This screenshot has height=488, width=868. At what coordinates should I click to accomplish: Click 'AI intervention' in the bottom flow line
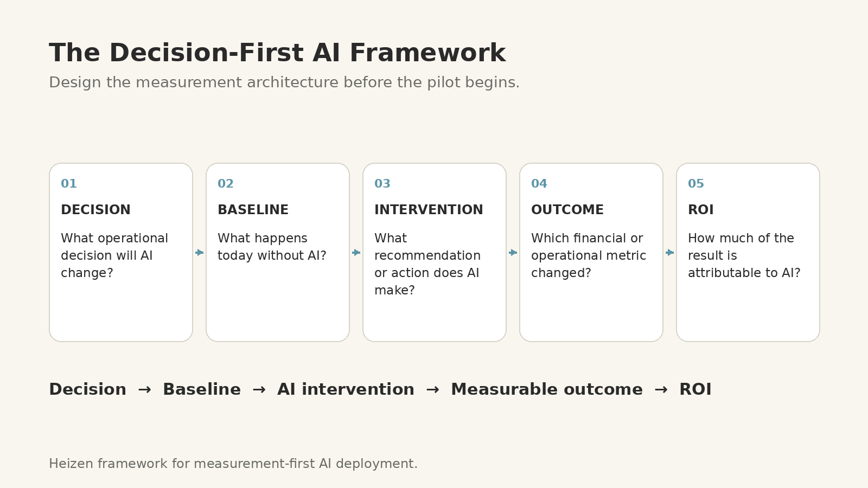[x=346, y=389]
